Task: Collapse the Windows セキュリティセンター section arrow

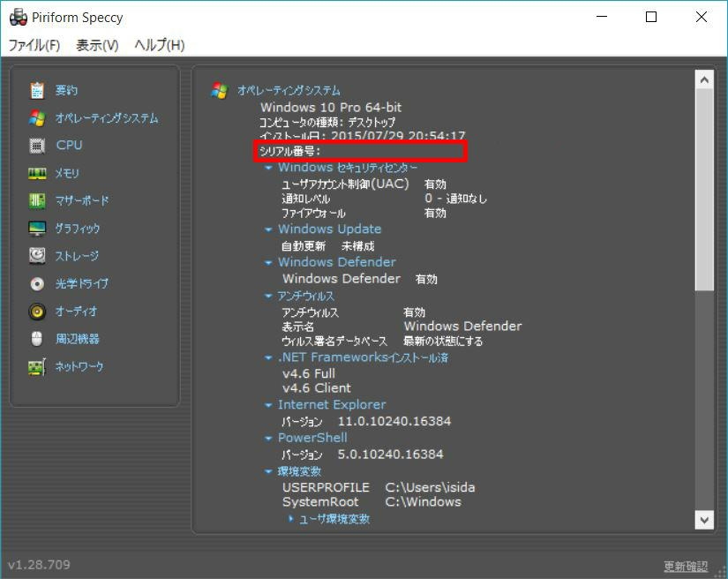Action: pyautogui.click(x=268, y=168)
